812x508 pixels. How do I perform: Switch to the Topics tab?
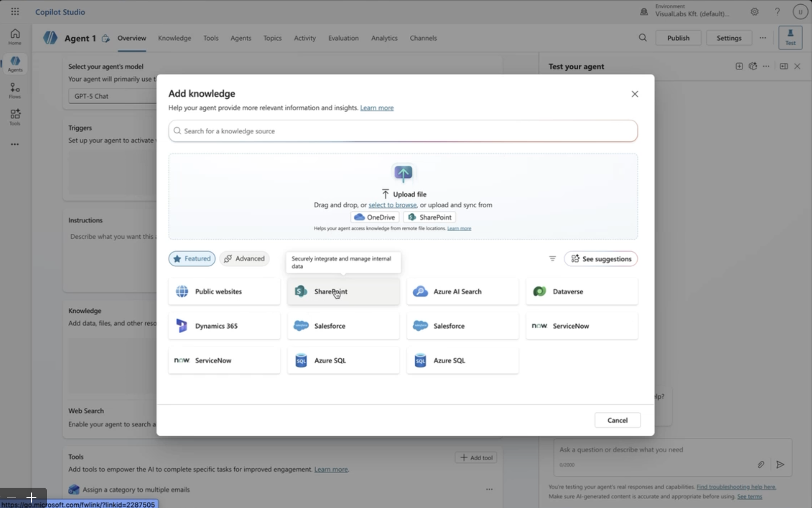[x=272, y=38]
